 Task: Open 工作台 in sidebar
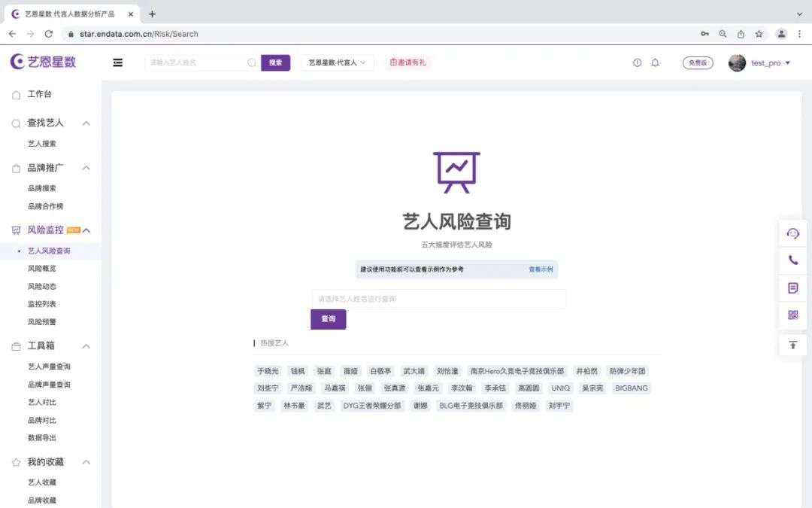(x=39, y=94)
